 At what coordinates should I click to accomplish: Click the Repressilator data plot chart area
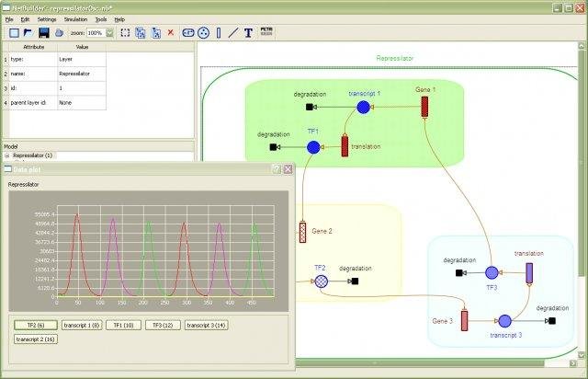tap(149, 251)
